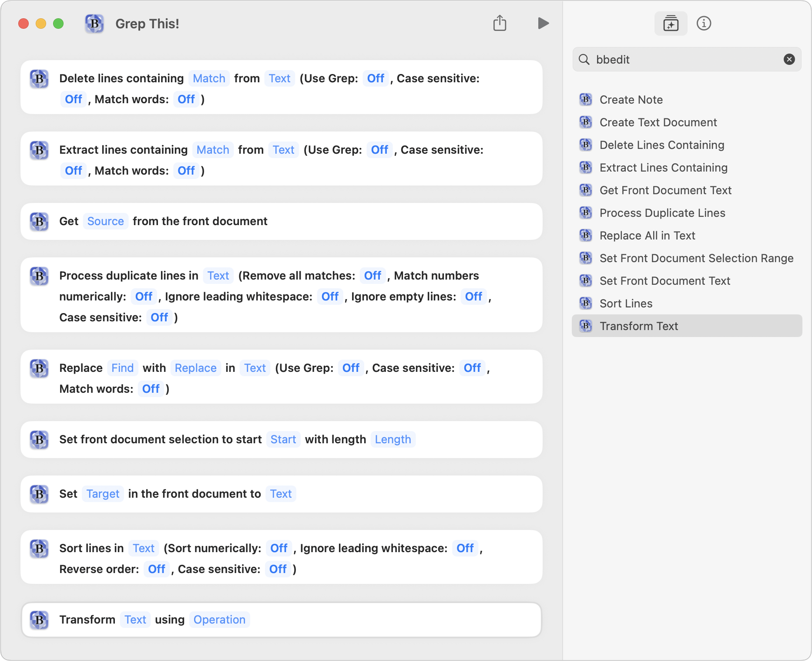The height and width of the screenshot is (661, 812).
Task: Select Sort Lines in action list
Action: tap(687, 304)
